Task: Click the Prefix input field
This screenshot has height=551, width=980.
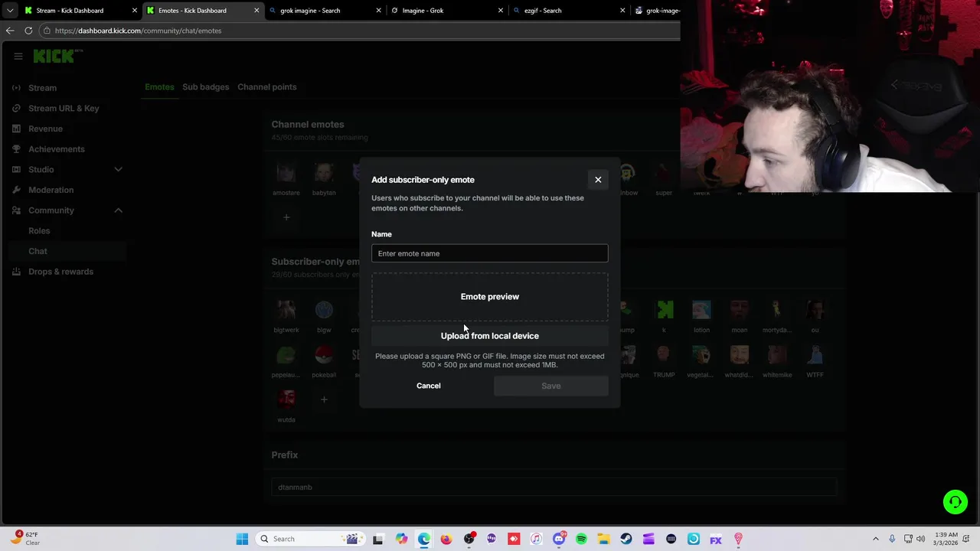Action: pyautogui.click(x=554, y=487)
